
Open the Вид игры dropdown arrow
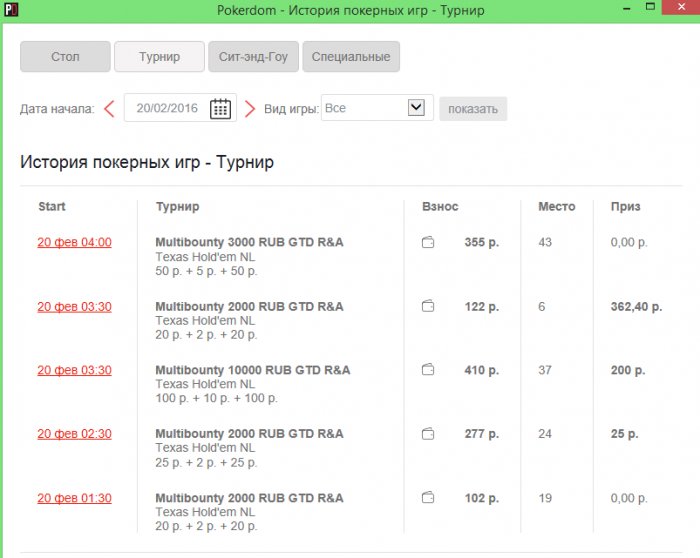click(x=416, y=108)
